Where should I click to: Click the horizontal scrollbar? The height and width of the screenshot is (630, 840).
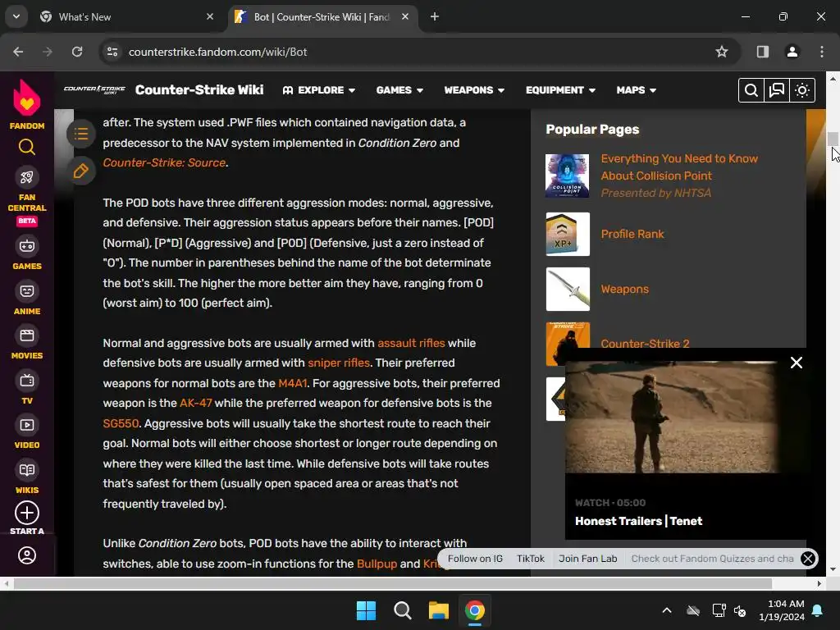click(x=393, y=583)
